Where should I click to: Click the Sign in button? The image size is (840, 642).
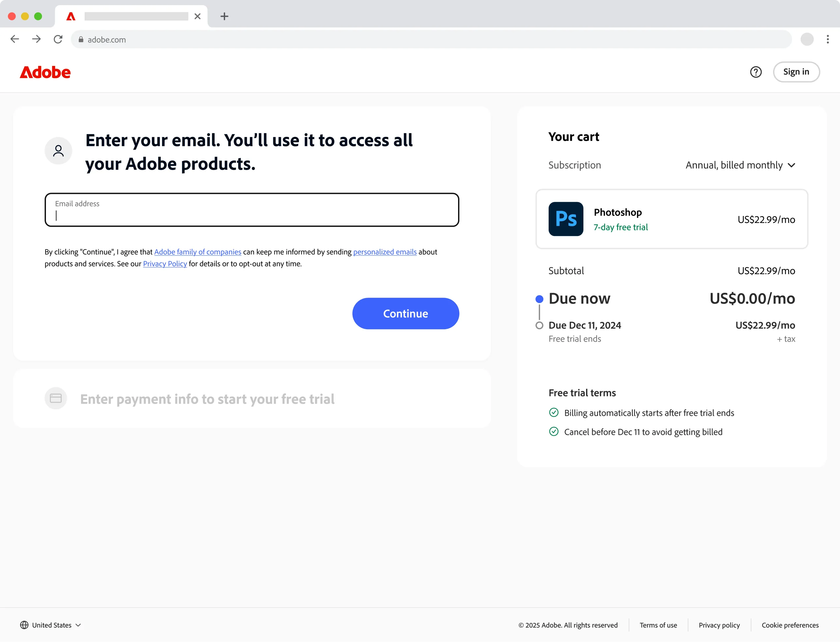click(x=796, y=72)
